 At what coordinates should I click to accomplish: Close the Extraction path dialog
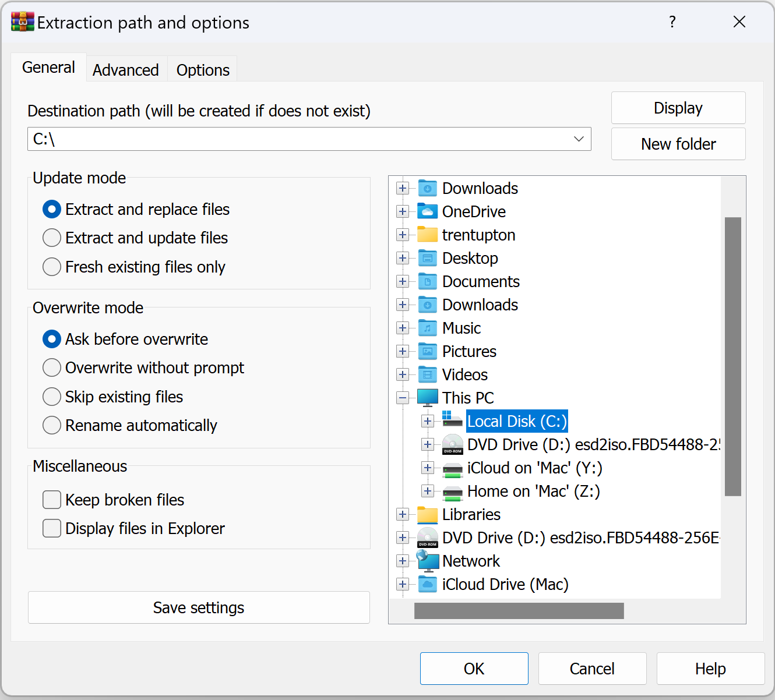[739, 22]
